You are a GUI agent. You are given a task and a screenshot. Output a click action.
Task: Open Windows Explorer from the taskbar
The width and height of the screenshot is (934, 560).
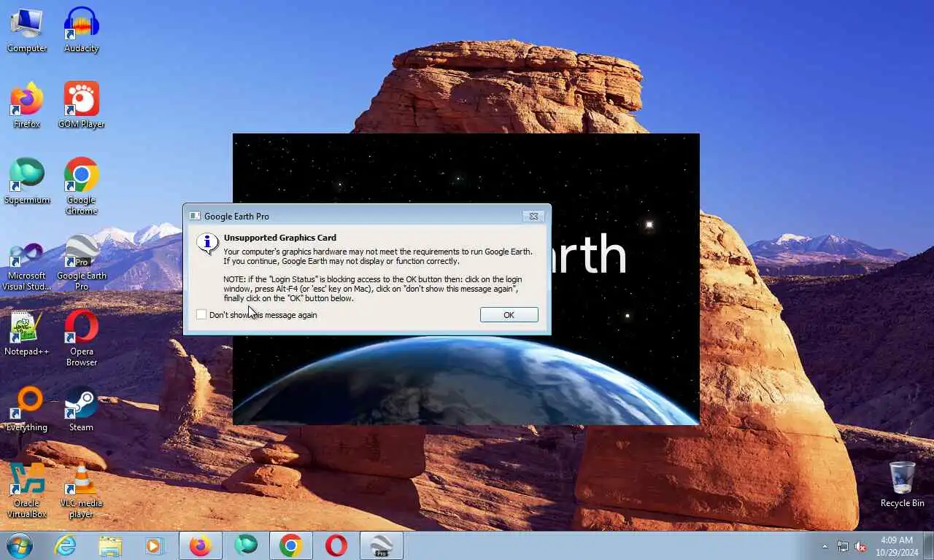[110, 545]
